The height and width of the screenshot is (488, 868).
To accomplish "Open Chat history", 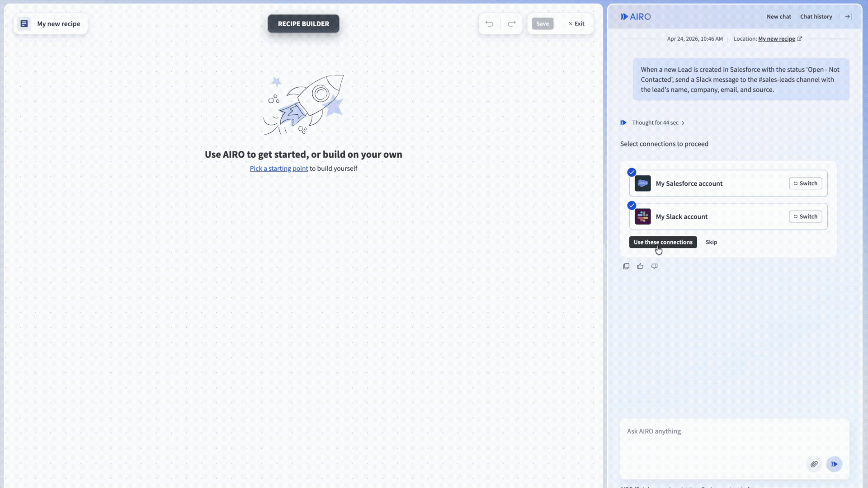I will point(816,17).
